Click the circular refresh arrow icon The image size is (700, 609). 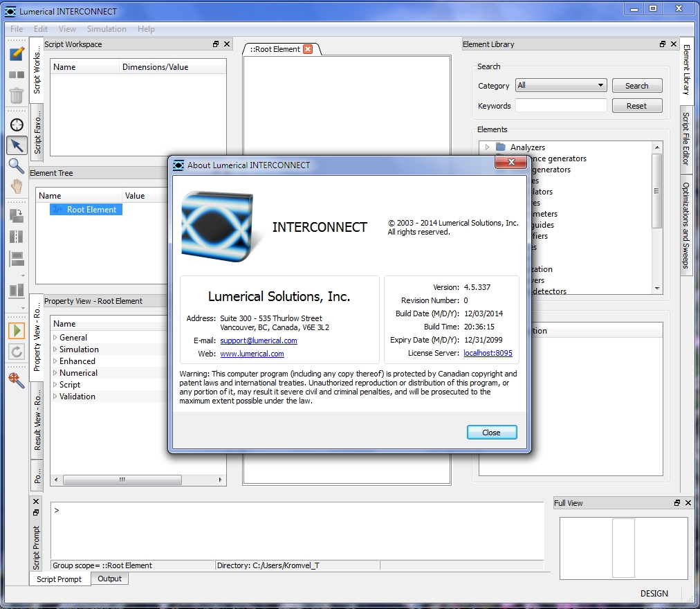[17, 352]
